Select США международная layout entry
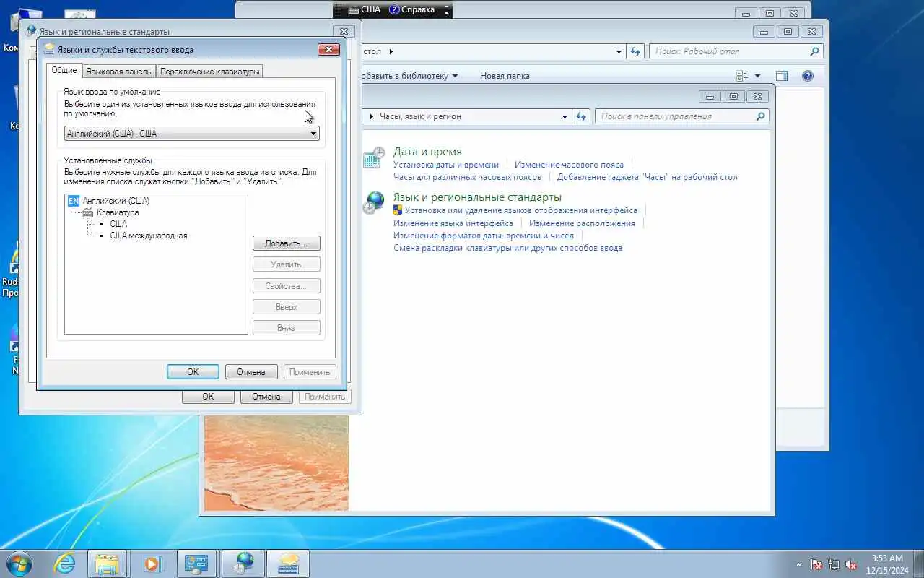Image resolution: width=924 pixels, height=578 pixels. (148, 236)
